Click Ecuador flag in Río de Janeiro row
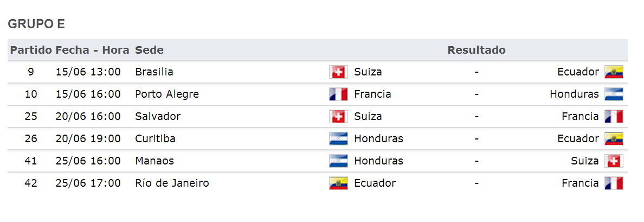 pos(338,183)
